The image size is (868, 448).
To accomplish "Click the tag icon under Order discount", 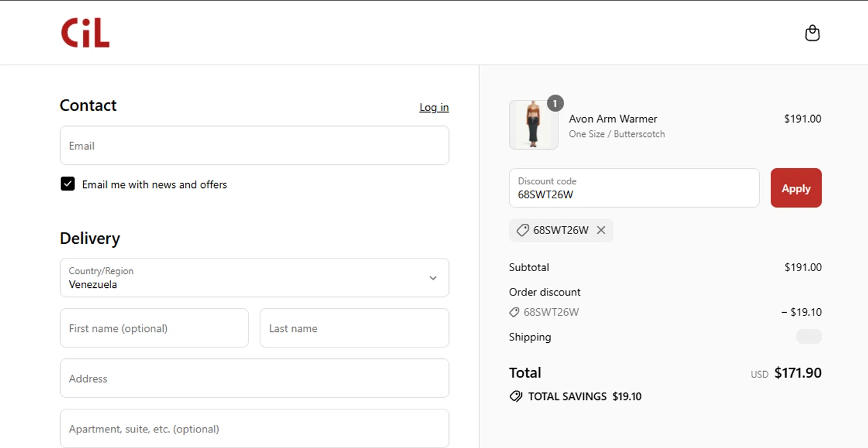I will pyautogui.click(x=514, y=312).
